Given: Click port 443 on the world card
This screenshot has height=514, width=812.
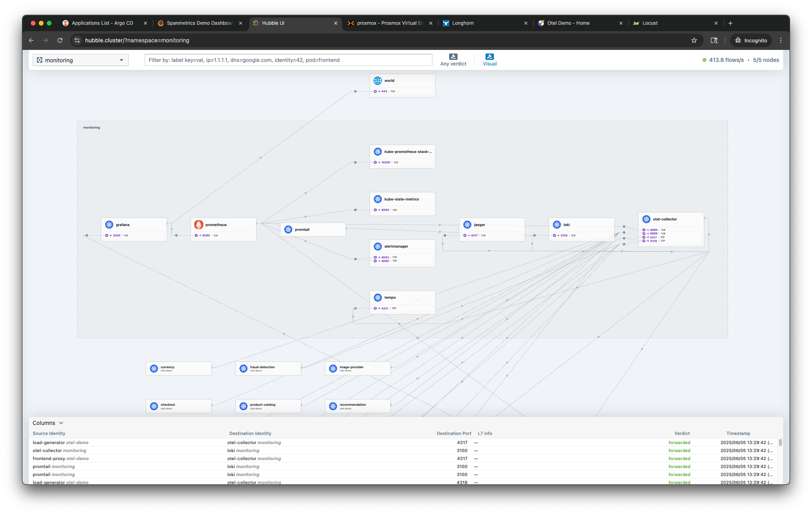Looking at the screenshot, I should pyautogui.click(x=384, y=91).
